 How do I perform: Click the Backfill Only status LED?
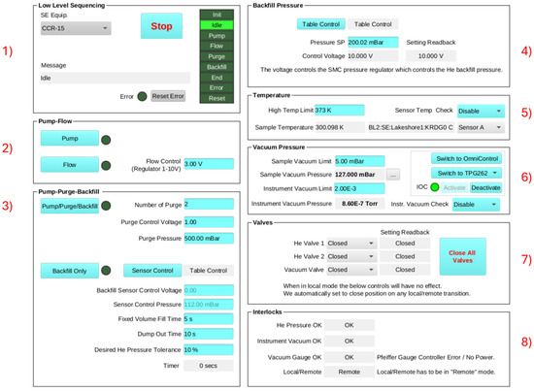pyautogui.click(x=106, y=271)
